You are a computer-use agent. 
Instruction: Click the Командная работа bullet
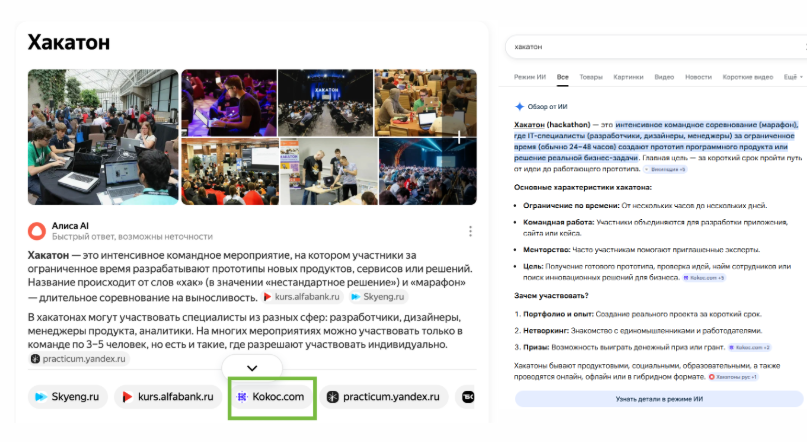655,227
